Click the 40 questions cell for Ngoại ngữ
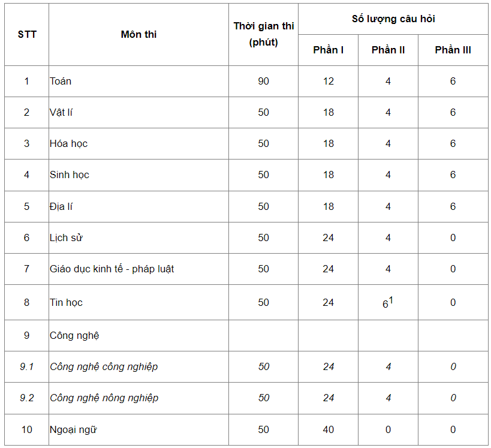Screen dimensions: 491x448 pos(328,429)
